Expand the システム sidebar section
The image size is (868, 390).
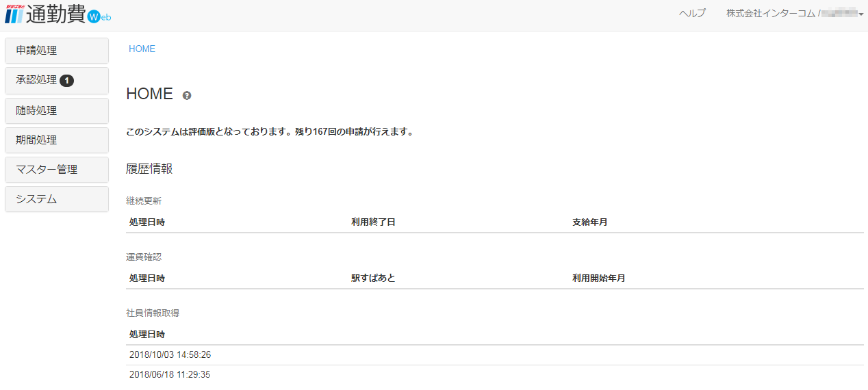click(56, 199)
